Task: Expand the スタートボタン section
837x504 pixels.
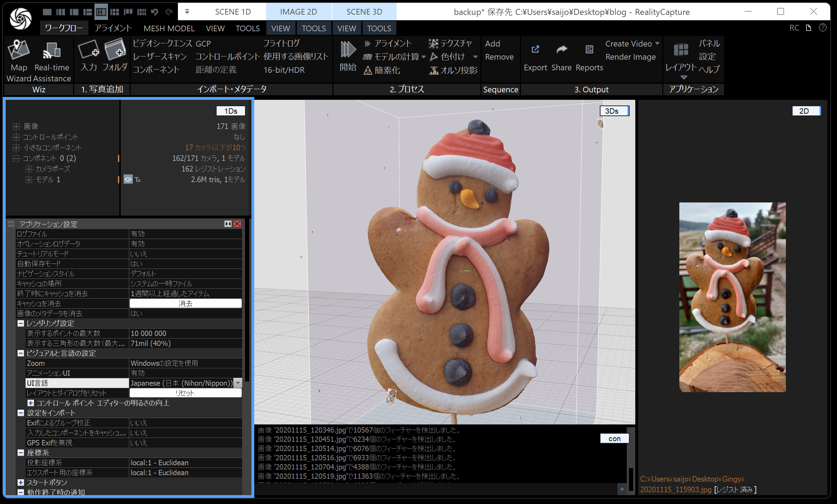Action: pos(21,482)
